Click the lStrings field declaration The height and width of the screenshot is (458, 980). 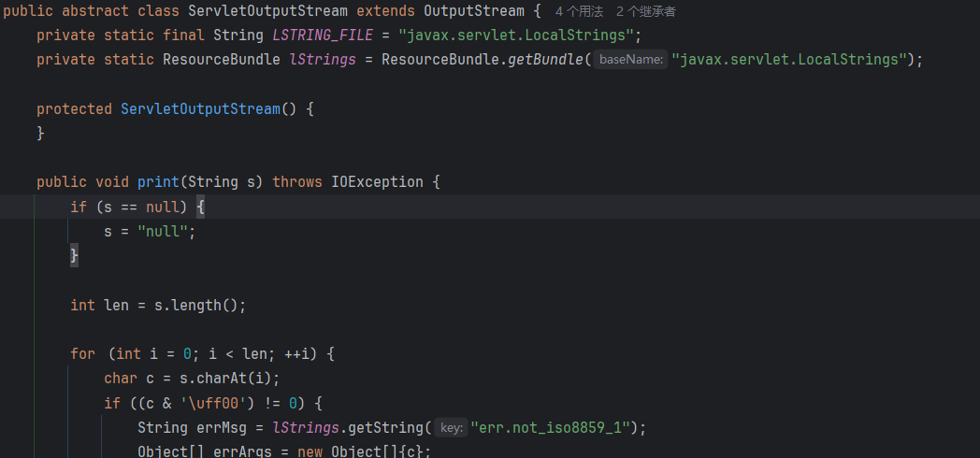(x=323, y=60)
